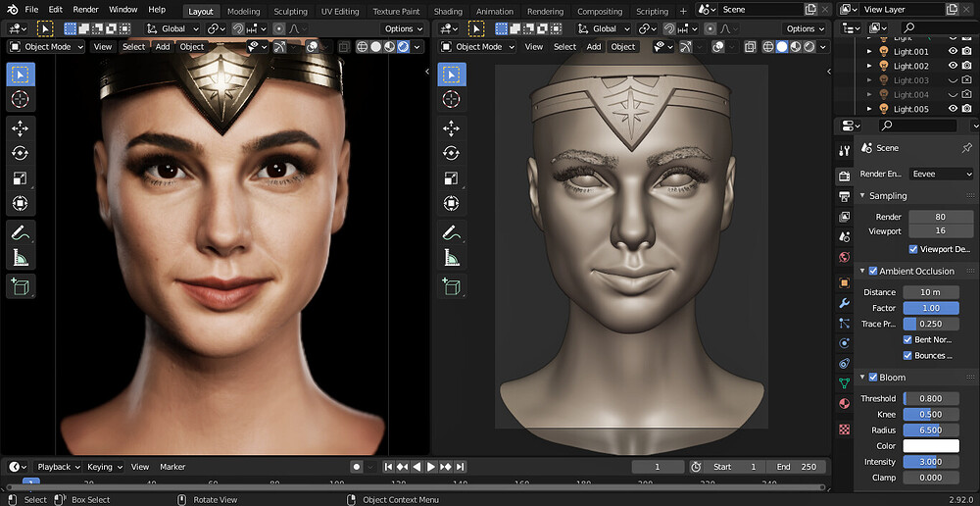Disable Light.005 in renders
Screen dimensions: 980x506
point(967,109)
